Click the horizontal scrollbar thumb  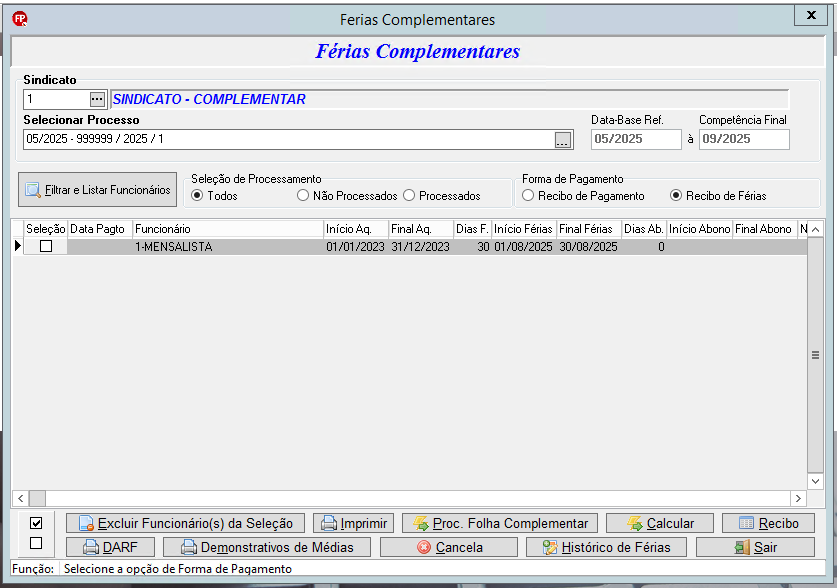[37, 498]
